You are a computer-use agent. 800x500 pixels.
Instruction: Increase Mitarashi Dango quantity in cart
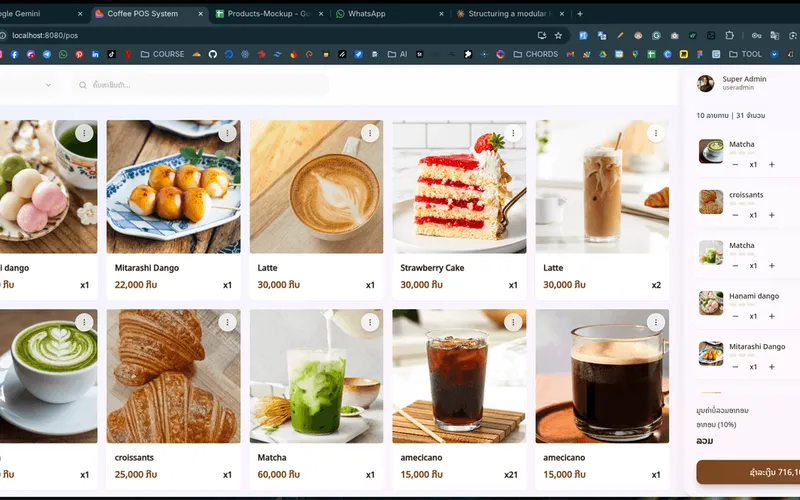tap(771, 367)
